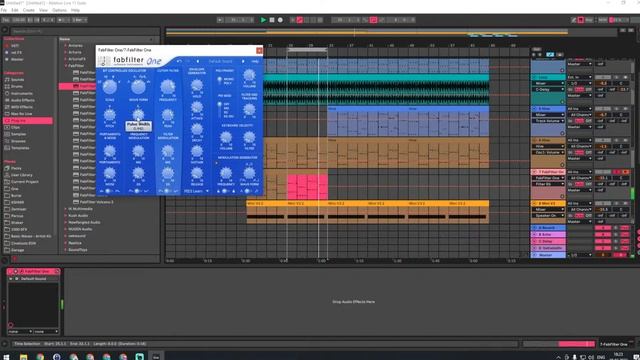The height and width of the screenshot is (360, 640).
Task: Toggle the arrangement Loop switch
Action: (x=373, y=20)
